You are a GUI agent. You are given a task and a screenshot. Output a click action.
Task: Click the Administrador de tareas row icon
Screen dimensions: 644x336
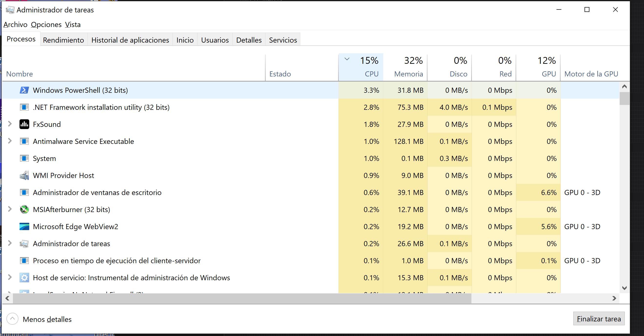(24, 244)
